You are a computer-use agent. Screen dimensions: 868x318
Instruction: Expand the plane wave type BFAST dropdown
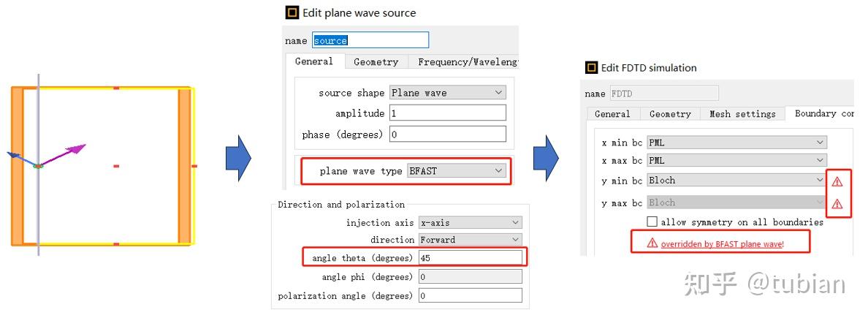(456, 171)
